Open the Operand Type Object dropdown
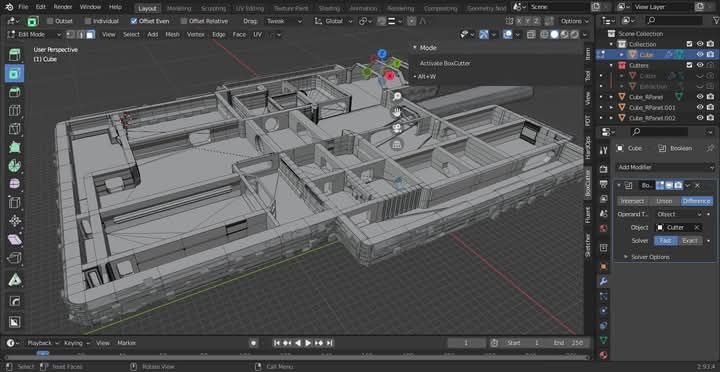 tap(679, 214)
